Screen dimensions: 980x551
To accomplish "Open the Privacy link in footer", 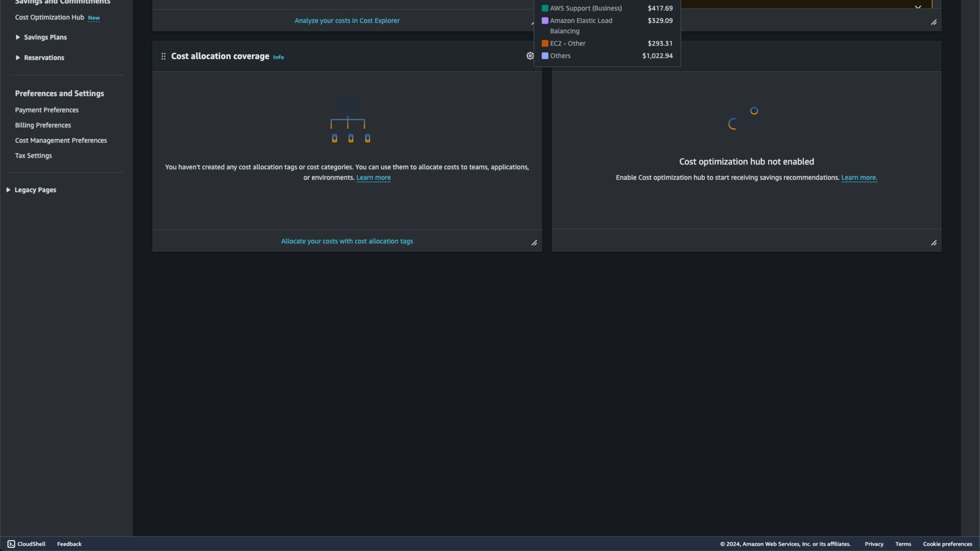I will 874,544.
